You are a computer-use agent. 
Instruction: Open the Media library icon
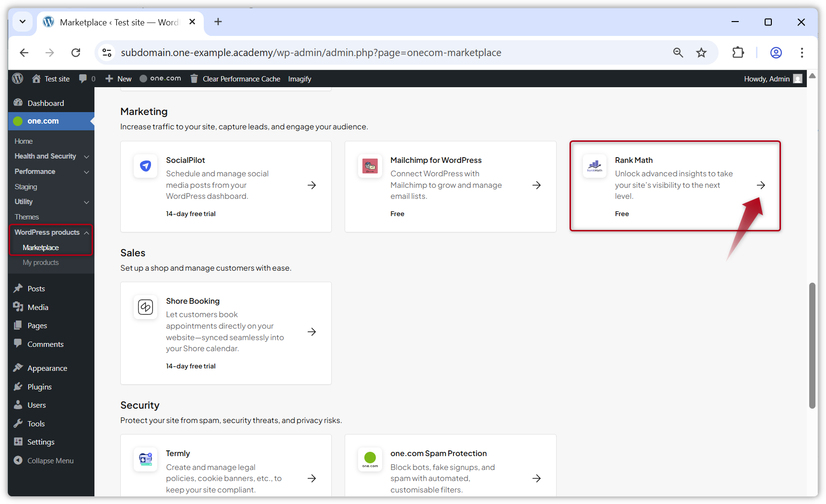(18, 307)
